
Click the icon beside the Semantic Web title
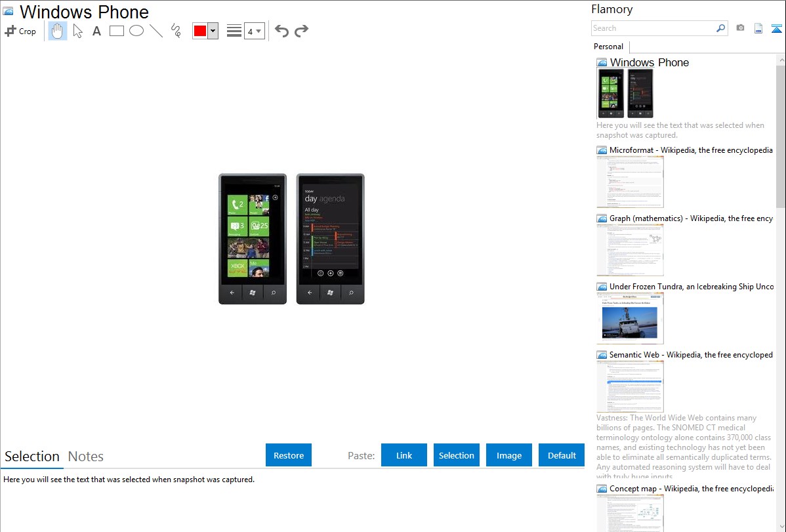[602, 354]
